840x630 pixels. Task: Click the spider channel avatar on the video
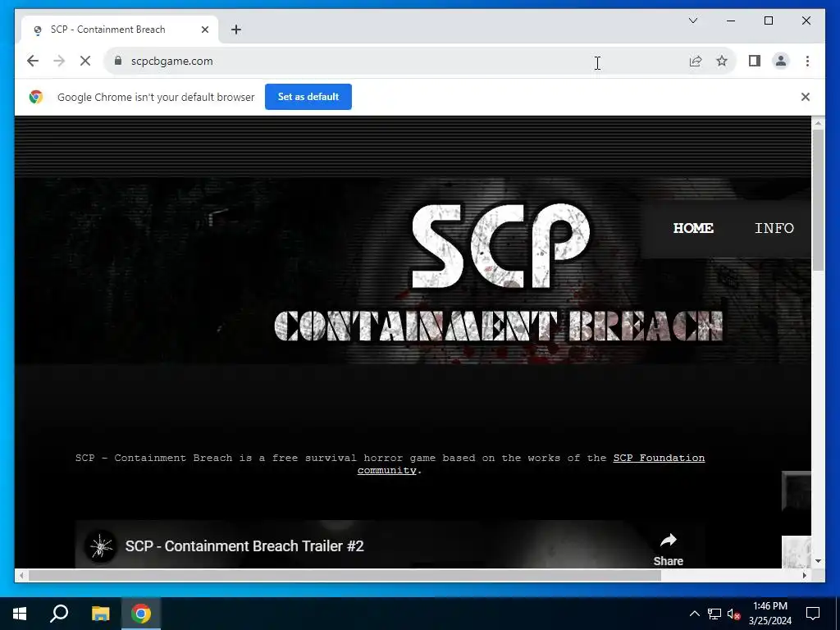[x=101, y=546]
